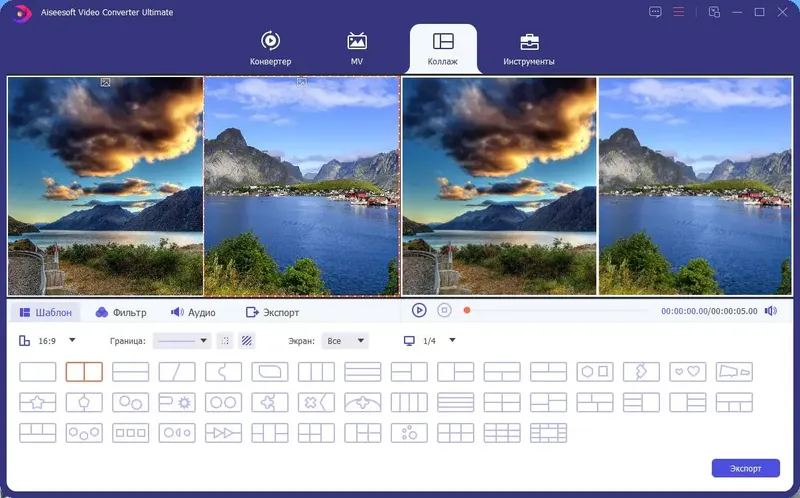
Task: Select the four horizontal rows template
Action: click(x=456, y=403)
